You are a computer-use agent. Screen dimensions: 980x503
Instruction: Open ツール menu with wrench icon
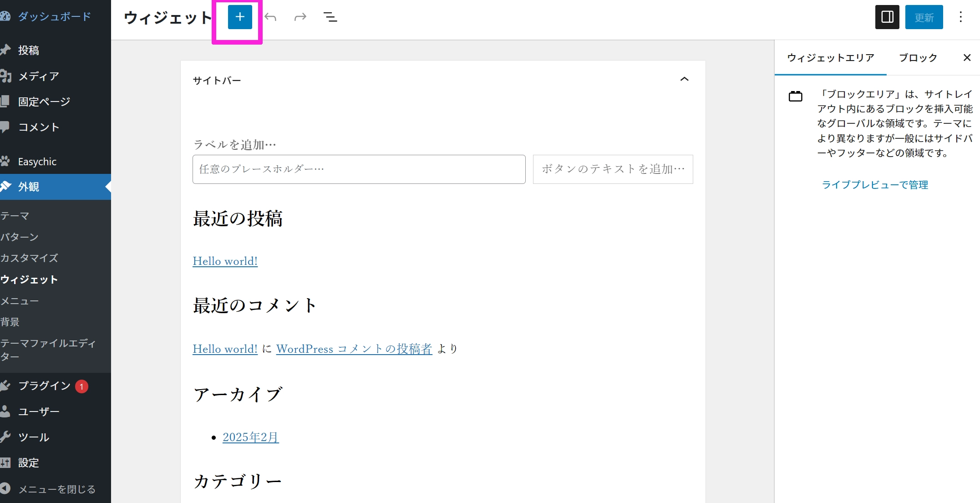point(33,437)
